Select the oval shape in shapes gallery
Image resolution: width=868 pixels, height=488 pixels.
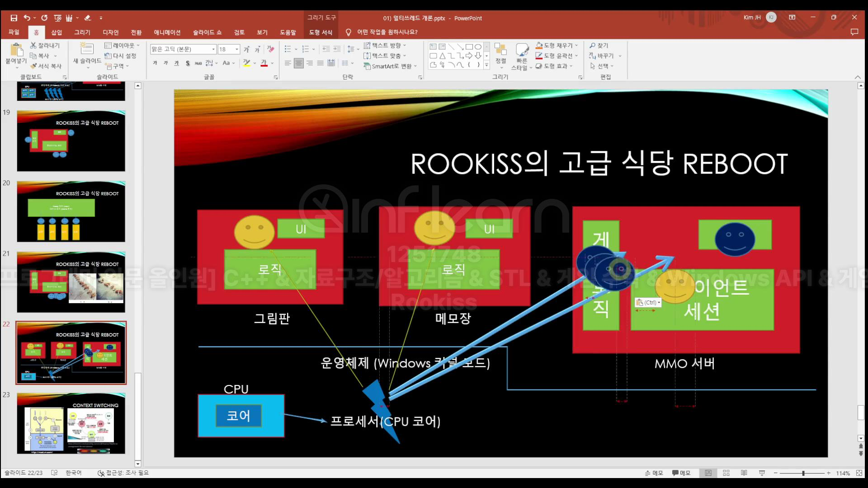tap(478, 47)
